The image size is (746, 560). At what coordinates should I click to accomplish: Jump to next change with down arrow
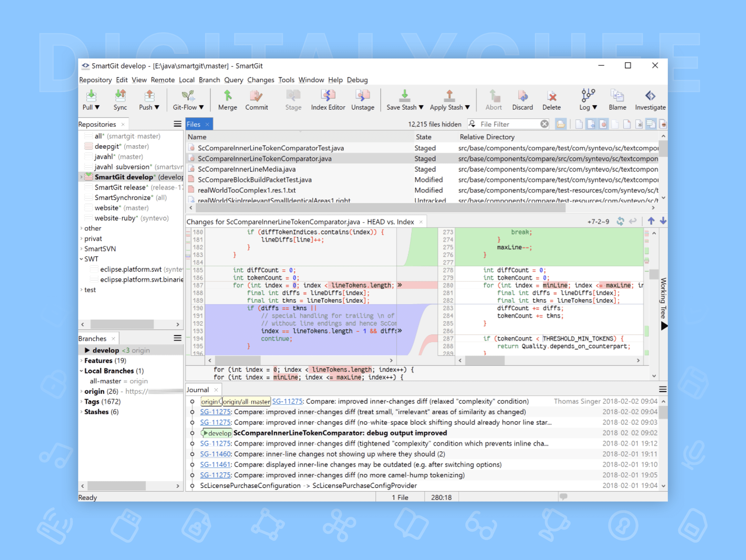pos(663,221)
